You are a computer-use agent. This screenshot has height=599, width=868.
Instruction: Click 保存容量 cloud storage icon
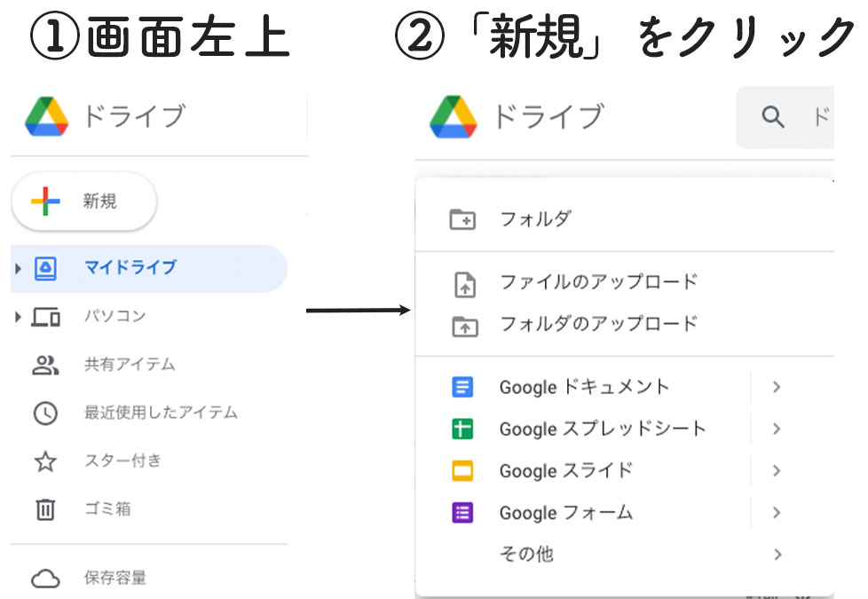(x=45, y=579)
